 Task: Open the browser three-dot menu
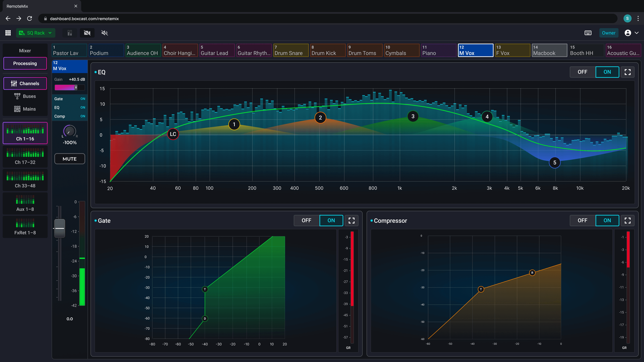coord(638,18)
